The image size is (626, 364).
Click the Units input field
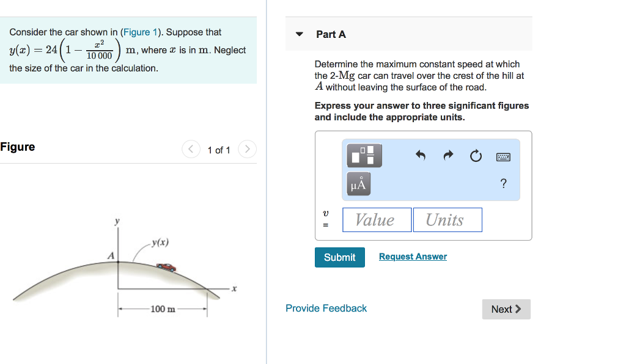(x=447, y=219)
